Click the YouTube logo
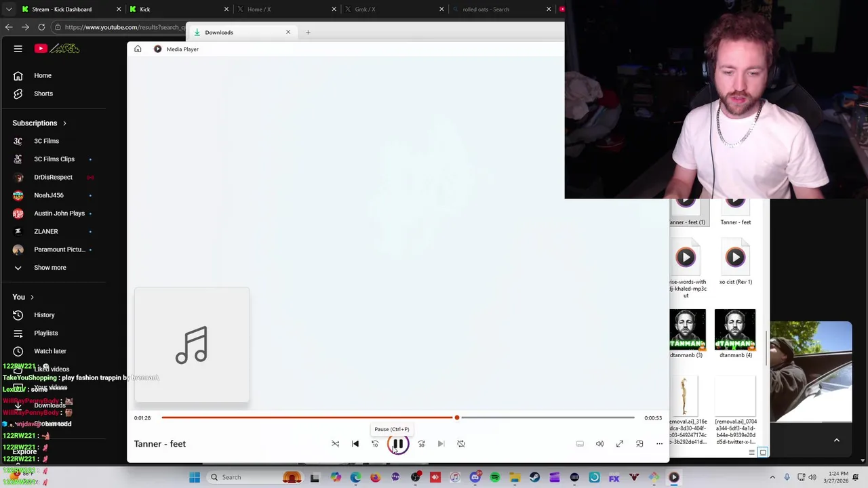 tap(57, 49)
